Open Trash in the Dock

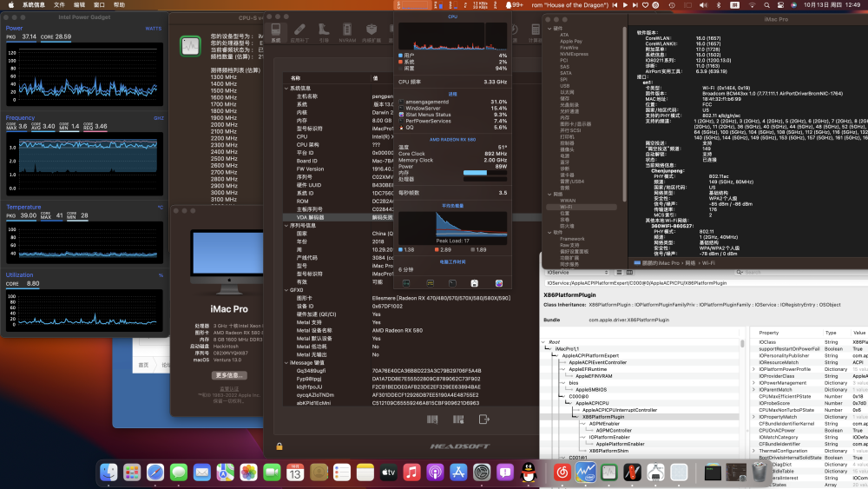pos(759,472)
